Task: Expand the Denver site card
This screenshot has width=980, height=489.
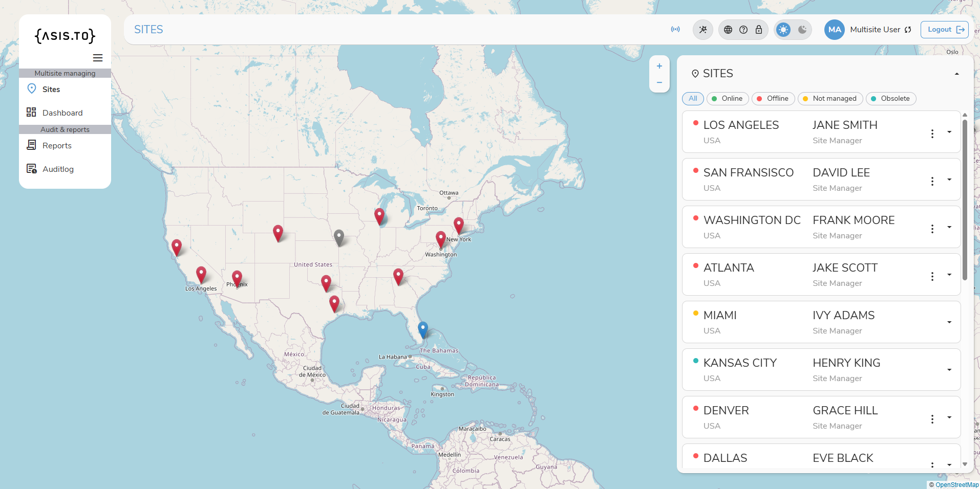Action: tap(949, 417)
